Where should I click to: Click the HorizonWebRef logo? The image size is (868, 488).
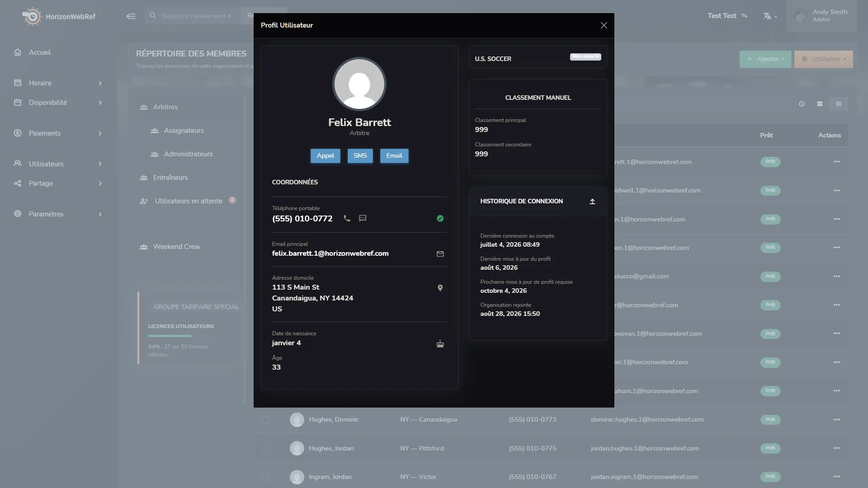pos(59,17)
